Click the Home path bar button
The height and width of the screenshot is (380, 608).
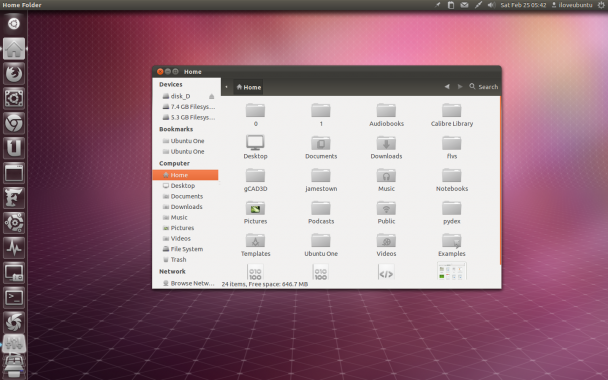point(249,87)
